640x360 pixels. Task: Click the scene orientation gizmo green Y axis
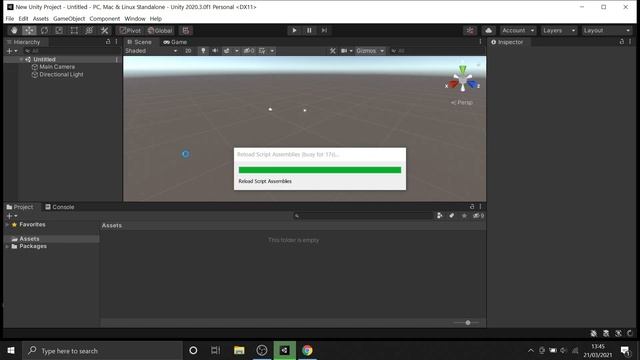click(462, 70)
